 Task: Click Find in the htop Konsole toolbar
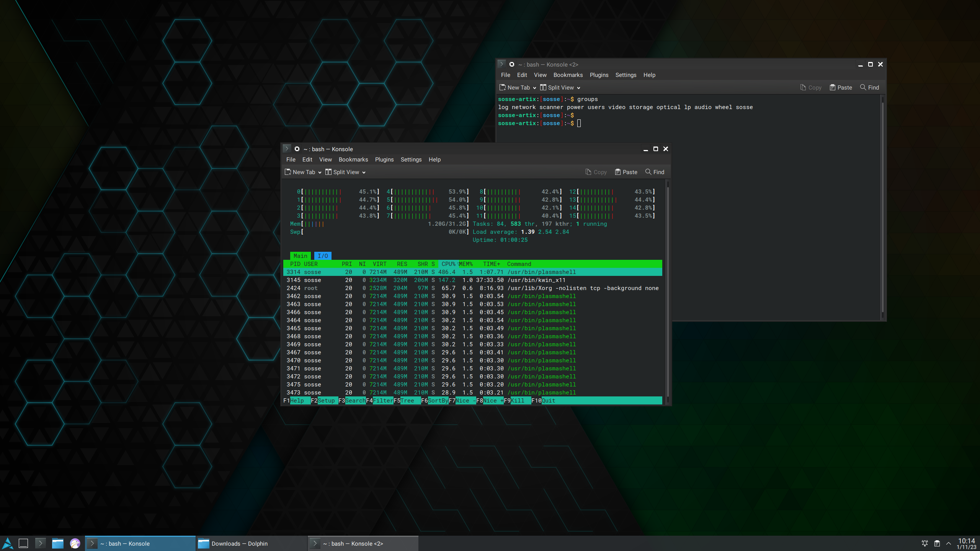click(655, 172)
